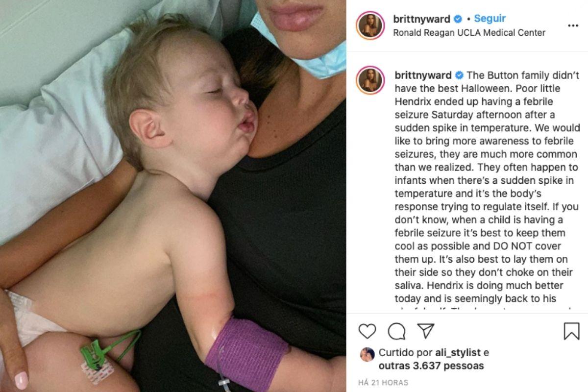Open brittnyward profile picture in header
Screen dimensions: 588x392
pos(370,25)
